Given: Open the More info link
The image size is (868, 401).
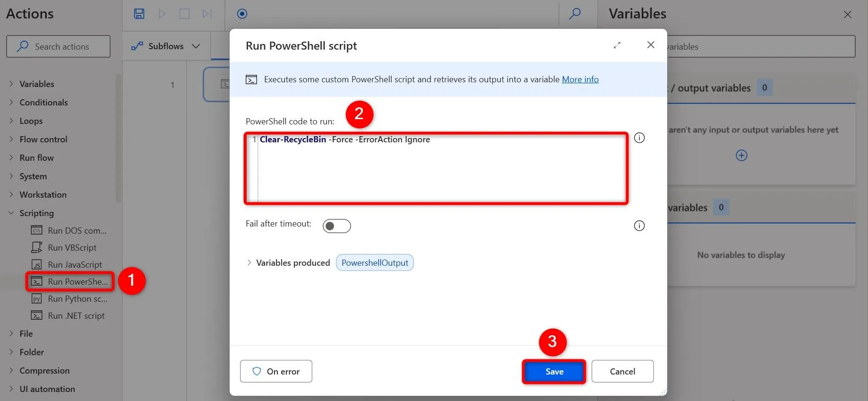Looking at the screenshot, I should pyautogui.click(x=580, y=79).
